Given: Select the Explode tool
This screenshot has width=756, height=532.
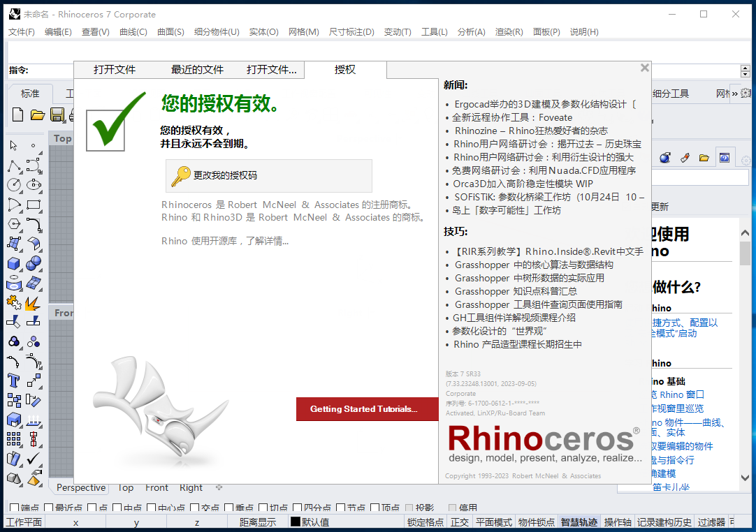Looking at the screenshot, I should coord(33,304).
